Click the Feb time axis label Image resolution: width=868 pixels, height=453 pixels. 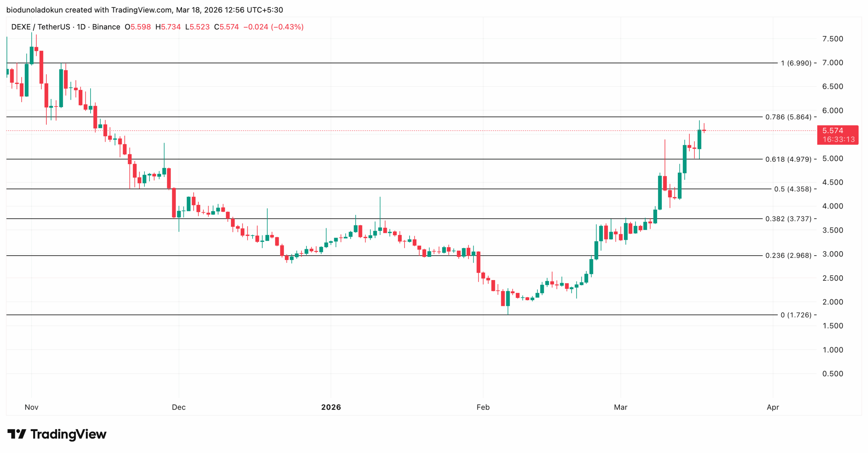click(x=483, y=407)
